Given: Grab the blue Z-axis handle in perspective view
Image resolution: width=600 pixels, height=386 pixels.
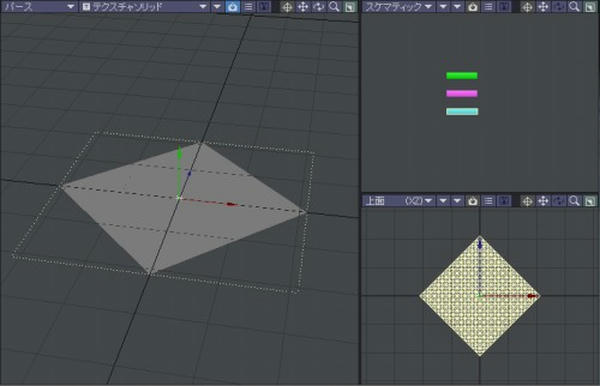Looking at the screenshot, I should pyautogui.click(x=189, y=173).
